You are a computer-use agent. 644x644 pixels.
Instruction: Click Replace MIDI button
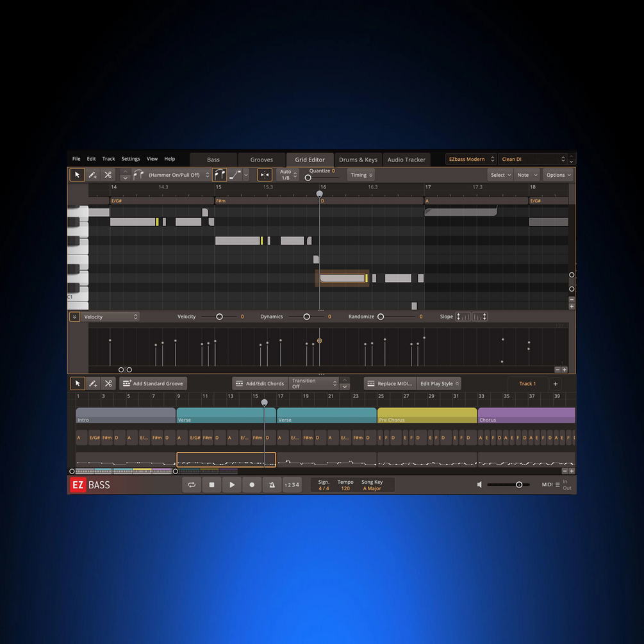click(x=390, y=384)
